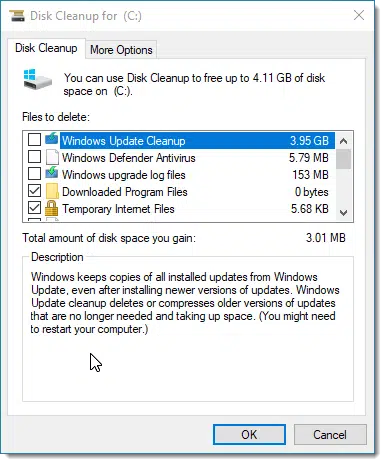Select the Downloaded Program Files row
The height and width of the screenshot is (464, 385).
tap(179, 192)
